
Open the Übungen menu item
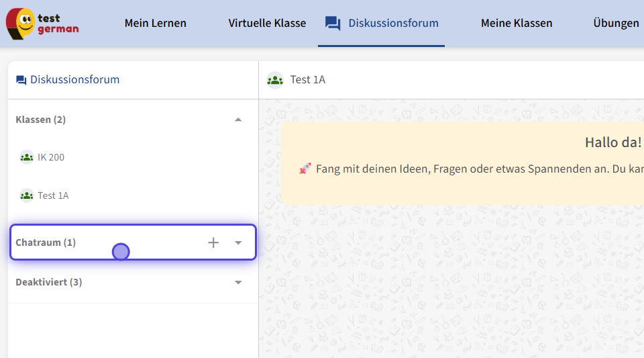click(x=616, y=24)
